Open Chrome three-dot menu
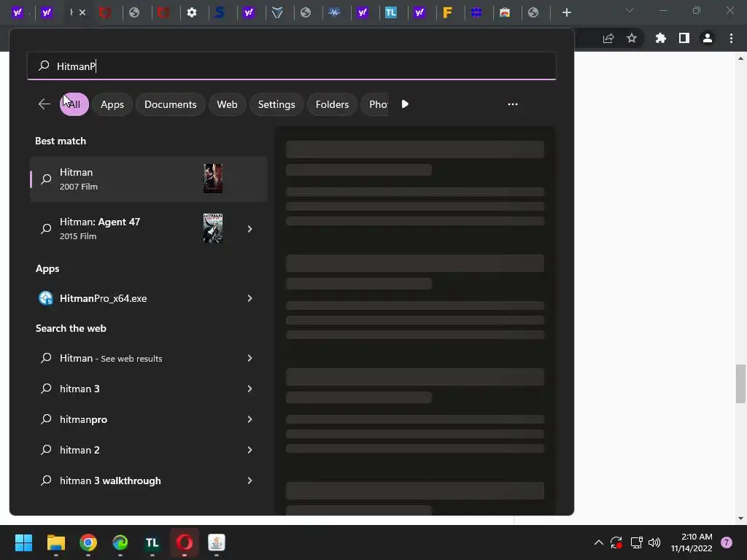747x560 pixels. coord(731,38)
